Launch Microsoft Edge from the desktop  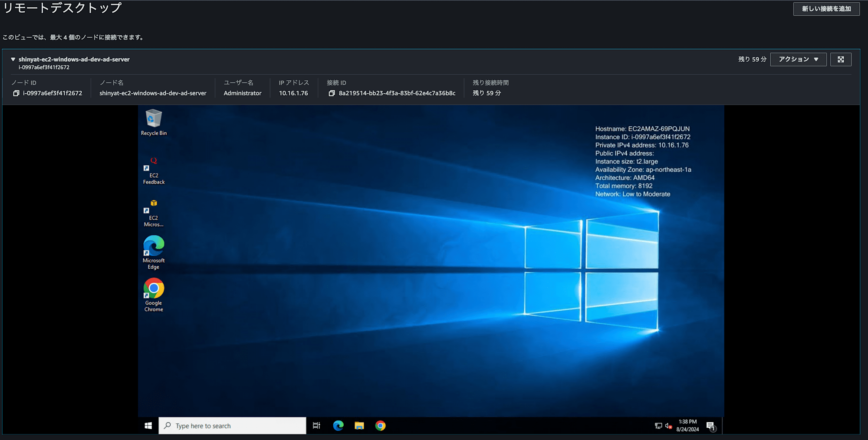[x=154, y=253]
